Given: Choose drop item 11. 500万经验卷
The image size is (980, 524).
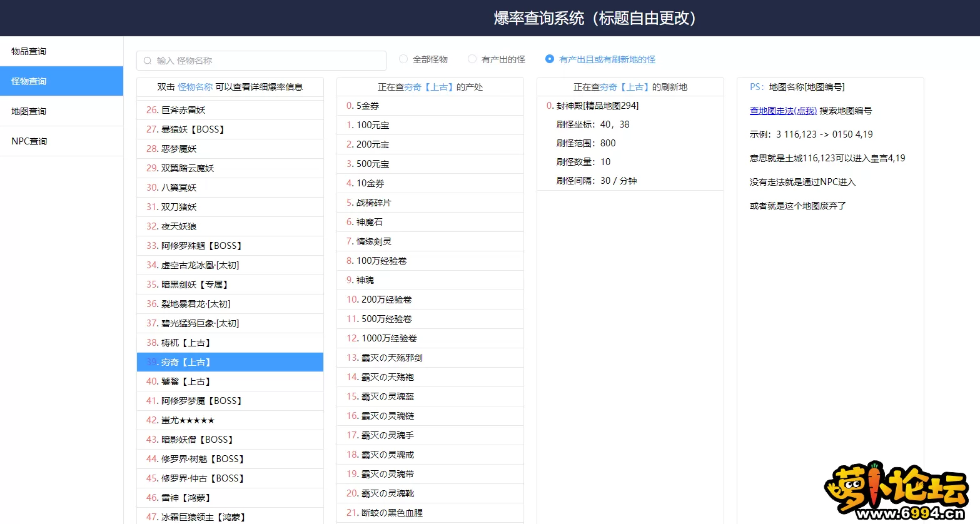Looking at the screenshot, I should pyautogui.click(x=430, y=319).
